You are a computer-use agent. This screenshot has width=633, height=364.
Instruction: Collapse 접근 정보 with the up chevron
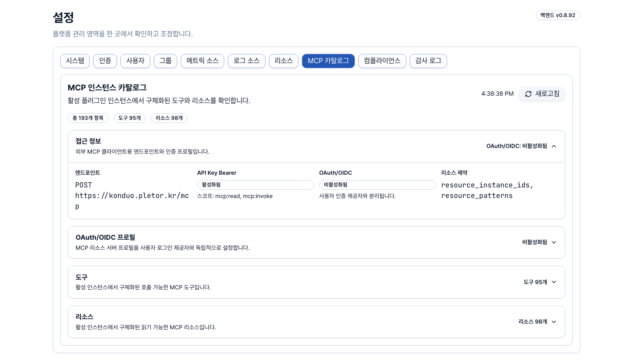[x=554, y=146]
